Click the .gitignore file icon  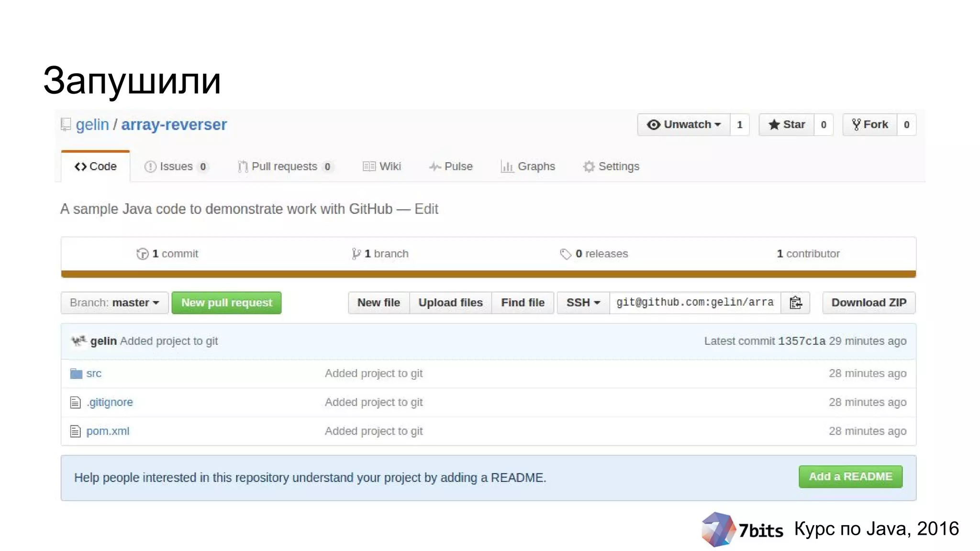pyautogui.click(x=75, y=402)
